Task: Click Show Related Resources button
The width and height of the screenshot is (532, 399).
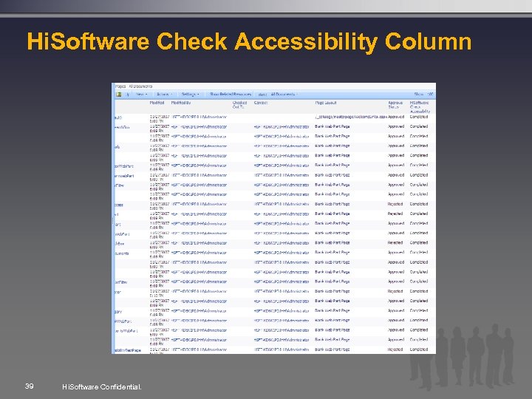Action: click(x=231, y=95)
